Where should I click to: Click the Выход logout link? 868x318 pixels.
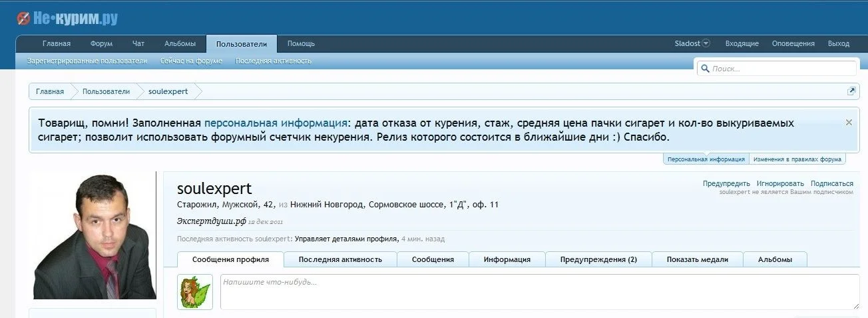[838, 44]
